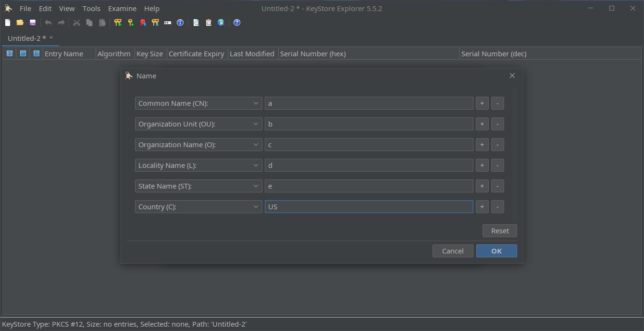
Task: Open the Examine menu
Action: pos(122,9)
